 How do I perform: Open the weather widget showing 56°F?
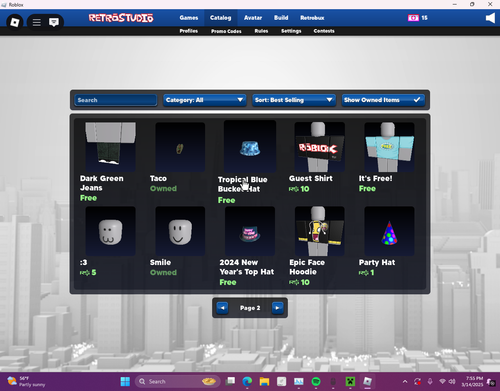(x=26, y=381)
